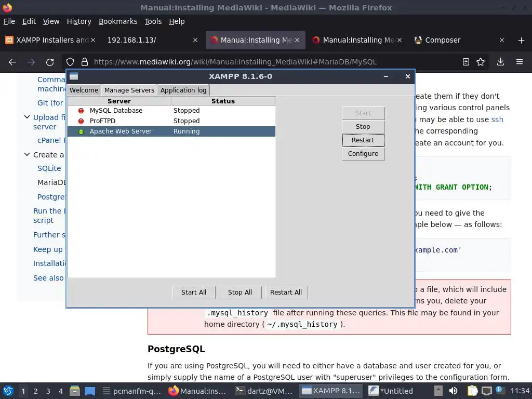Open clipboard manager tray icon
Viewport: 532px width, 399px height.
[x=472, y=391]
